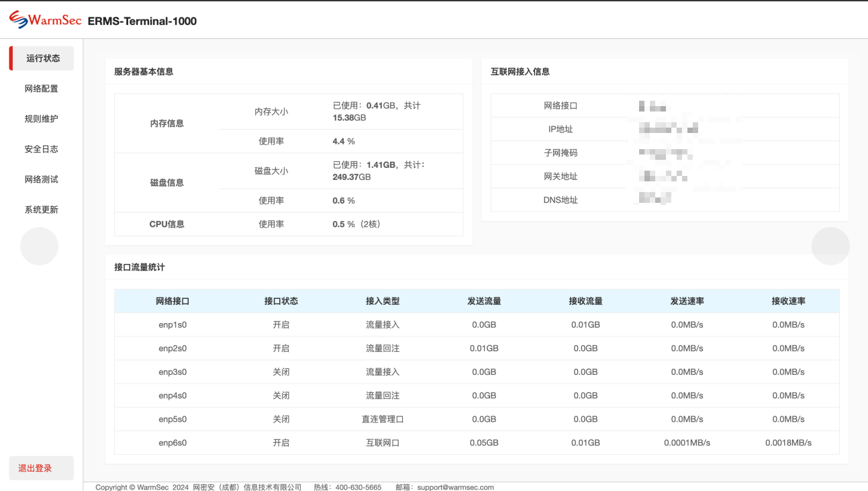The width and height of the screenshot is (868, 491).
Task: Select the enp2s0 interface row
Action: coord(477,349)
